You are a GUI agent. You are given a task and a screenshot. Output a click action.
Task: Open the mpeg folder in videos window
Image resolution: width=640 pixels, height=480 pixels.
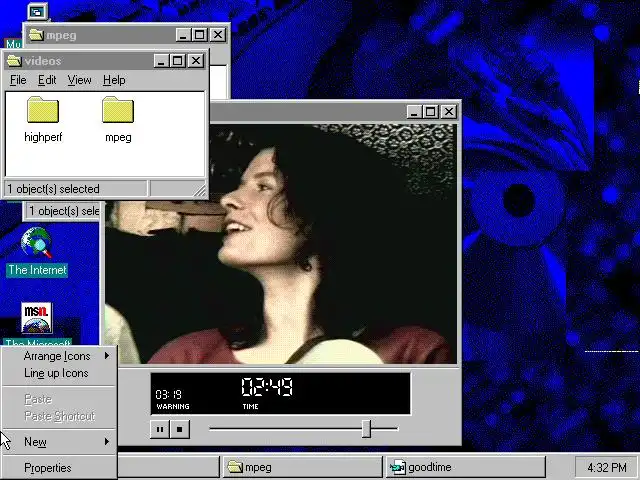pyautogui.click(x=118, y=109)
